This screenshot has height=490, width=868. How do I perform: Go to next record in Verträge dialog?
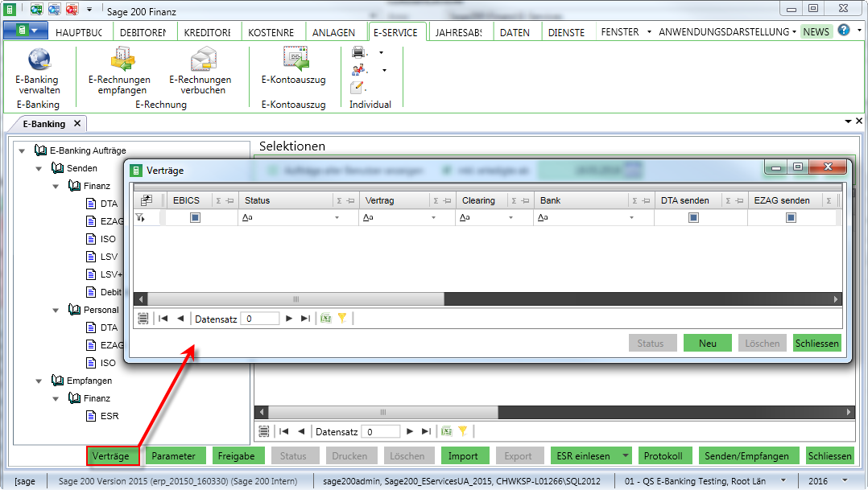[288, 319]
